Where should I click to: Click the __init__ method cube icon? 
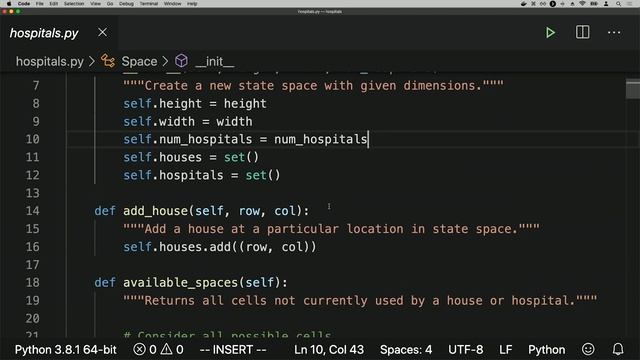click(x=181, y=61)
